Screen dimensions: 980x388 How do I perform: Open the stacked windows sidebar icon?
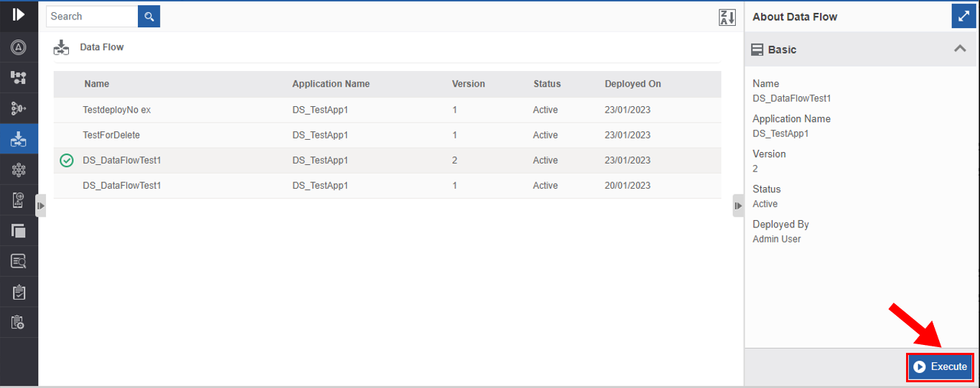pyautogui.click(x=19, y=231)
